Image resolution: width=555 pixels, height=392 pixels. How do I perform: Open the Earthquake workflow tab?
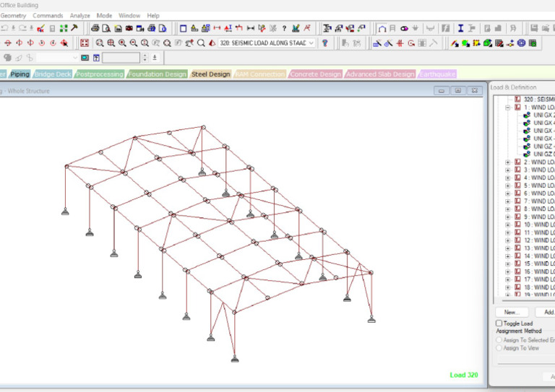tap(437, 74)
